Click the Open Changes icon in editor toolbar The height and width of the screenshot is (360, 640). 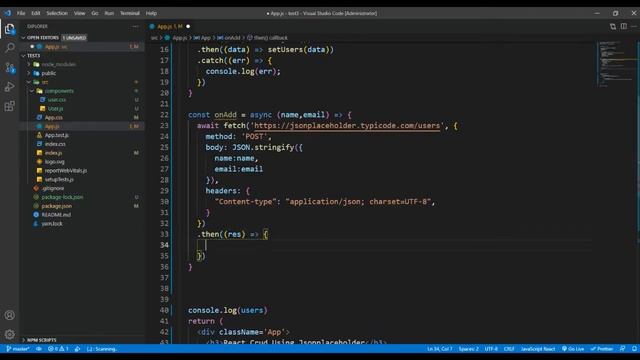pyautogui.click(x=613, y=26)
